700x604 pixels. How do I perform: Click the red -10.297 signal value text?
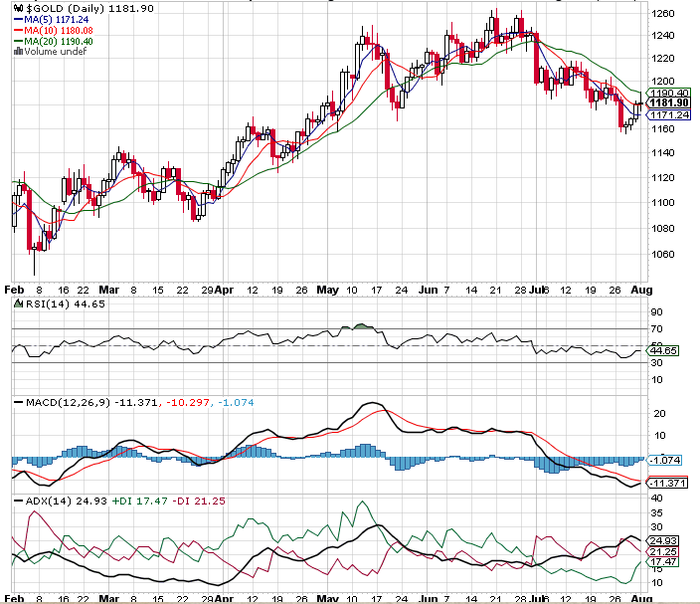click(188, 403)
